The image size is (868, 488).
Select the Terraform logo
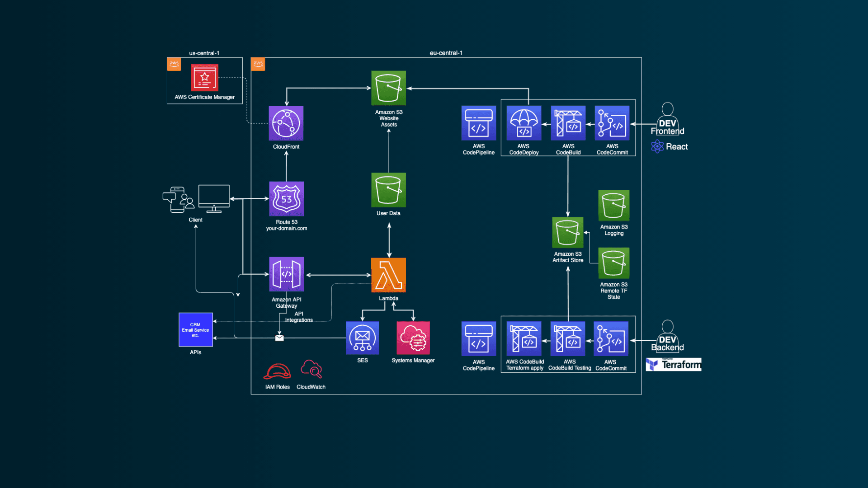click(x=673, y=364)
